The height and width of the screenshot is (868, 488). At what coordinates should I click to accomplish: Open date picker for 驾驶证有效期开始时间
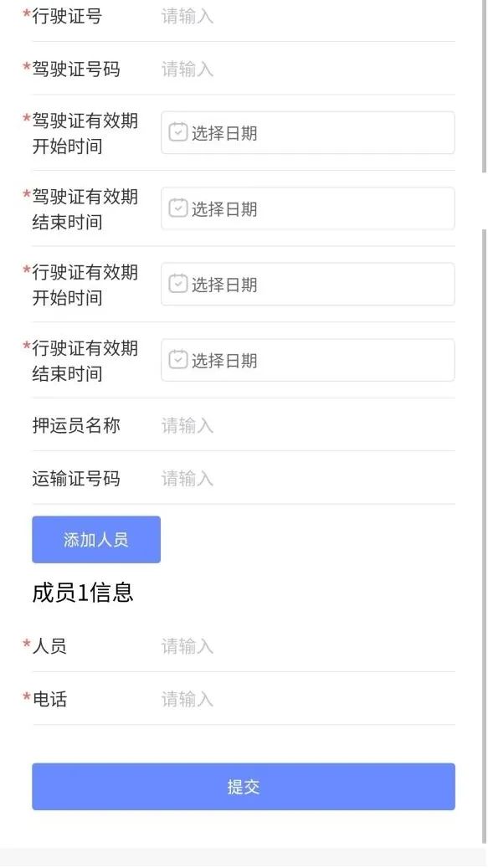[x=308, y=133]
